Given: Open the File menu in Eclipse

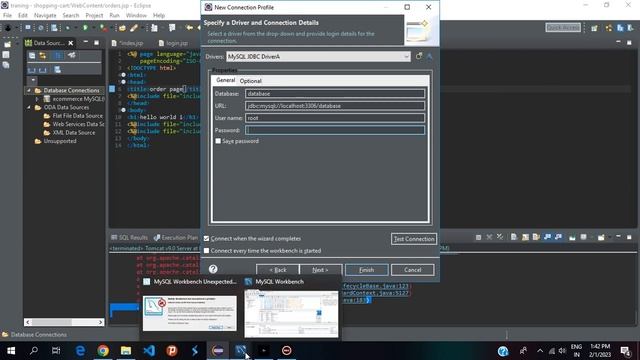Looking at the screenshot, I should [7, 15].
